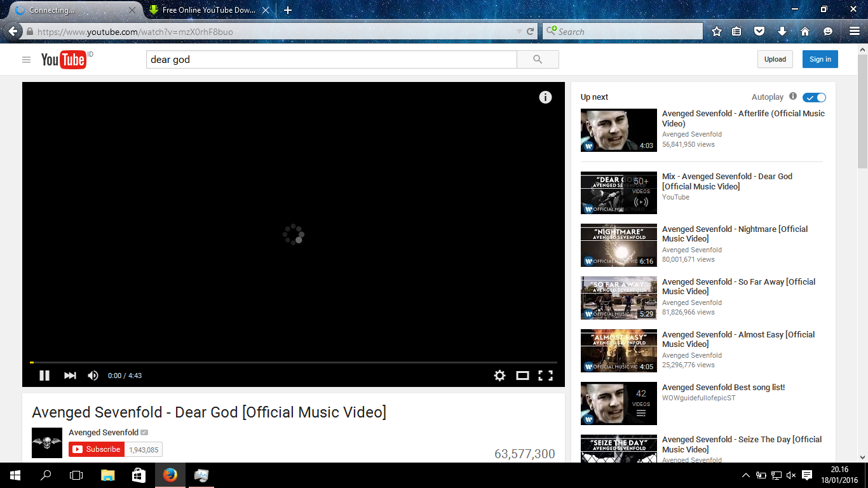868x488 pixels.
Task: Click the Upload button
Action: [x=775, y=59]
